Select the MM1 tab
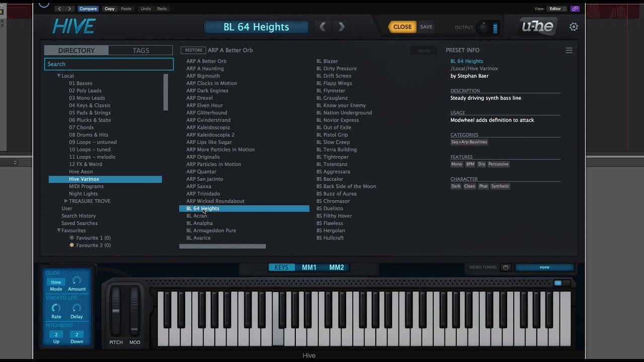Screen dimensions: 644x362 click(309, 267)
